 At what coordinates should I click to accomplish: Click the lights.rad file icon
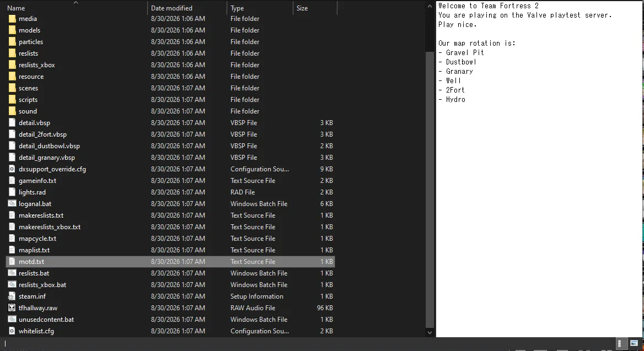coord(12,192)
